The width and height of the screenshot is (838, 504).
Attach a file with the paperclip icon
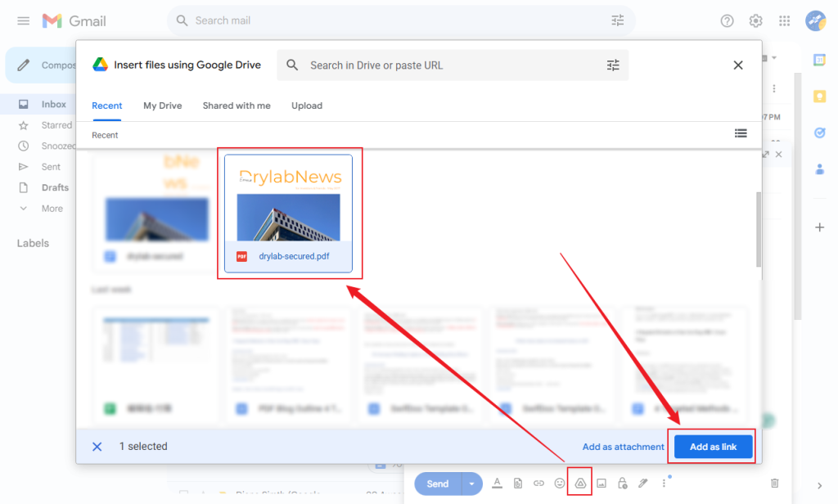tap(518, 484)
